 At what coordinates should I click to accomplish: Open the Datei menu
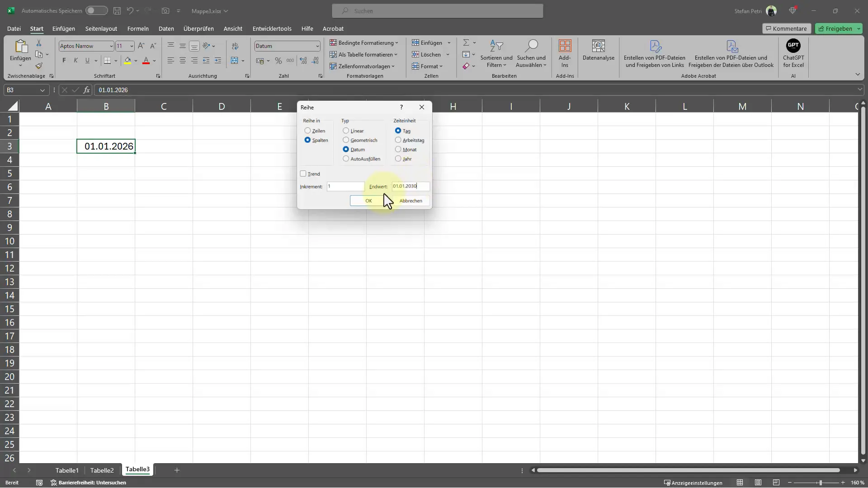[14, 28]
